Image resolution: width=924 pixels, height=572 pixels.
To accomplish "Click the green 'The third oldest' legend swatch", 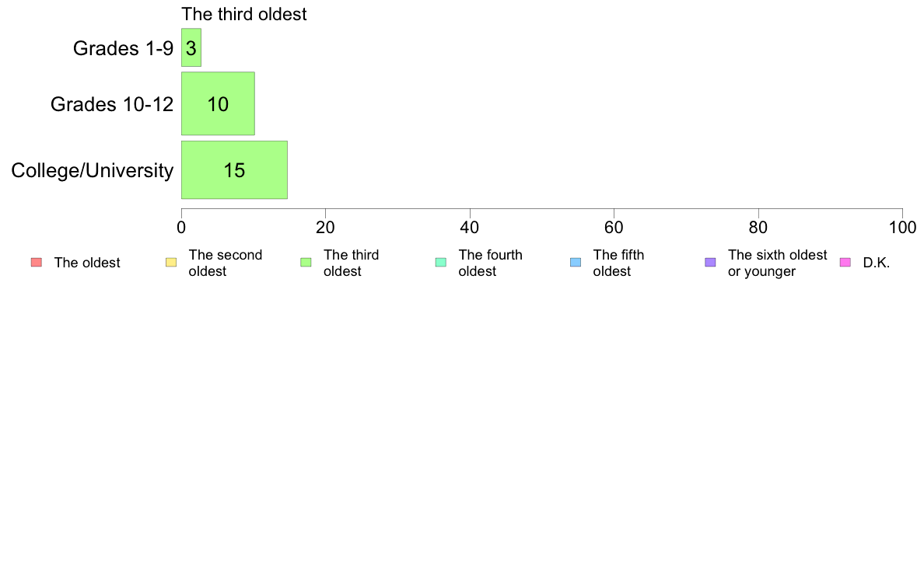I will pyautogui.click(x=306, y=263).
